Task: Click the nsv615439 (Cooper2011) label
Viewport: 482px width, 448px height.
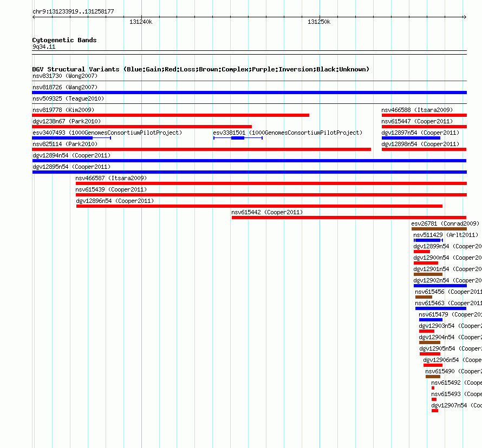Action: pyautogui.click(x=111, y=189)
